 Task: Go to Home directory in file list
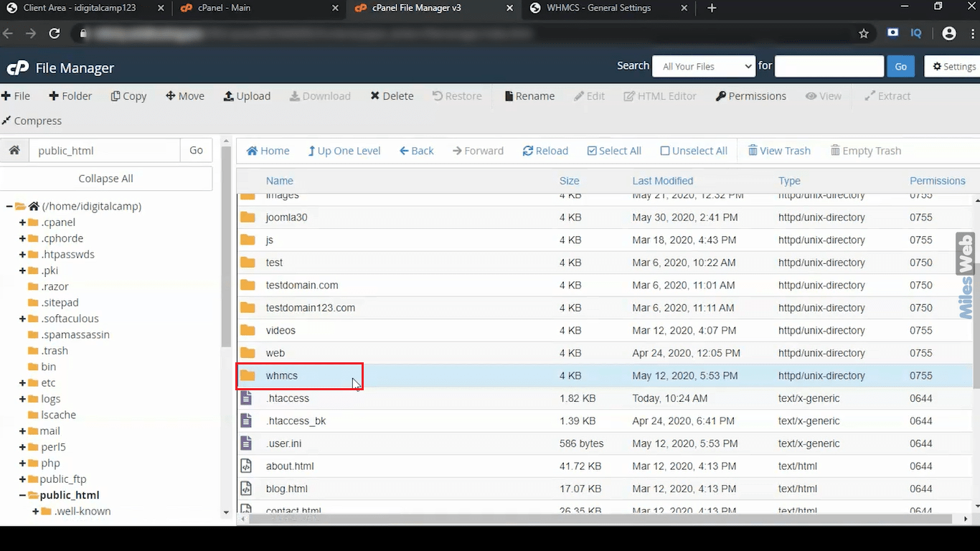point(268,151)
